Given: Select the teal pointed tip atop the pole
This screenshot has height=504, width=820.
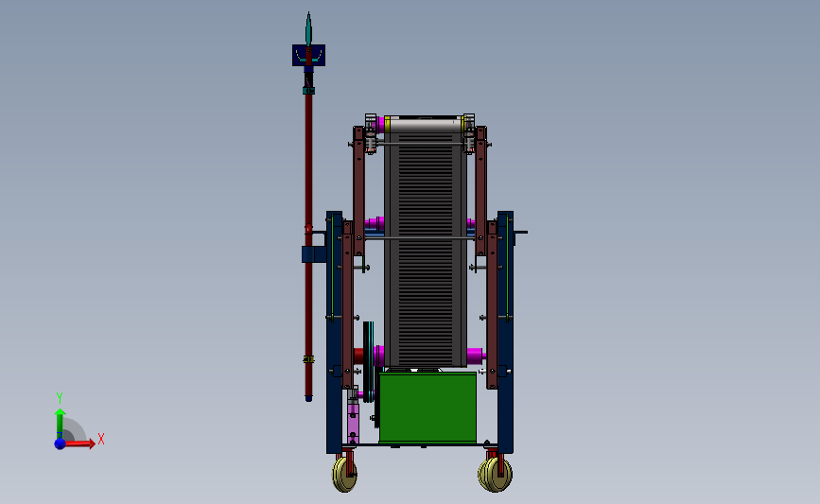Looking at the screenshot, I should tap(308, 29).
